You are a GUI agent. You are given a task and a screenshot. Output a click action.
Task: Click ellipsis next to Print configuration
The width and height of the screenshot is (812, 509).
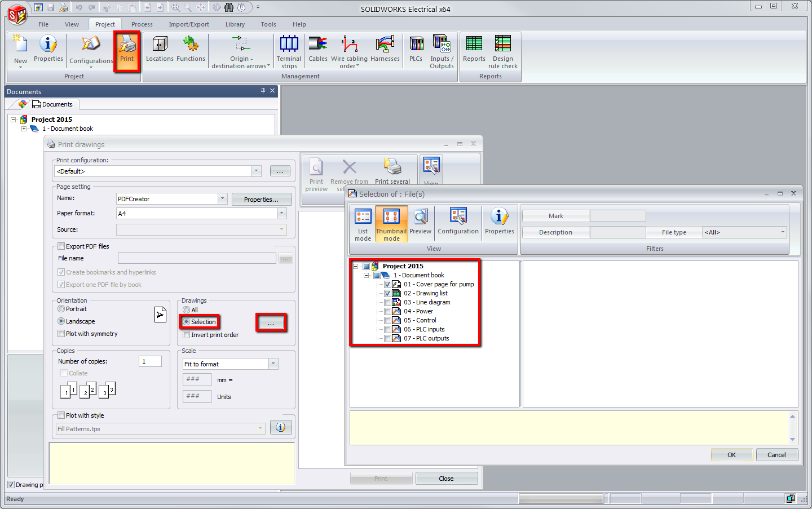coord(280,171)
